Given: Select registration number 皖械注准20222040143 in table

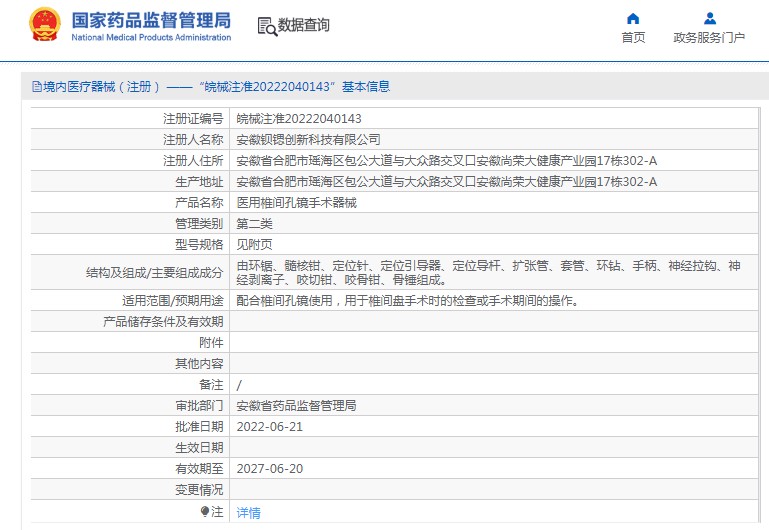Looking at the screenshot, I should pos(298,118).
